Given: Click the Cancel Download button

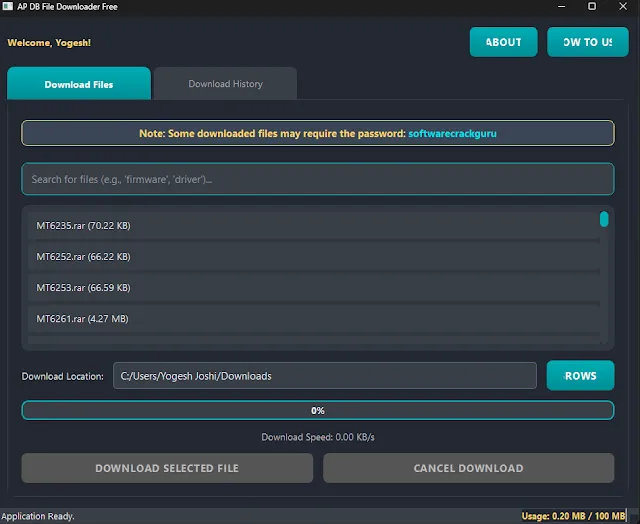Looking at the screenshot, I should pos(469,468).
